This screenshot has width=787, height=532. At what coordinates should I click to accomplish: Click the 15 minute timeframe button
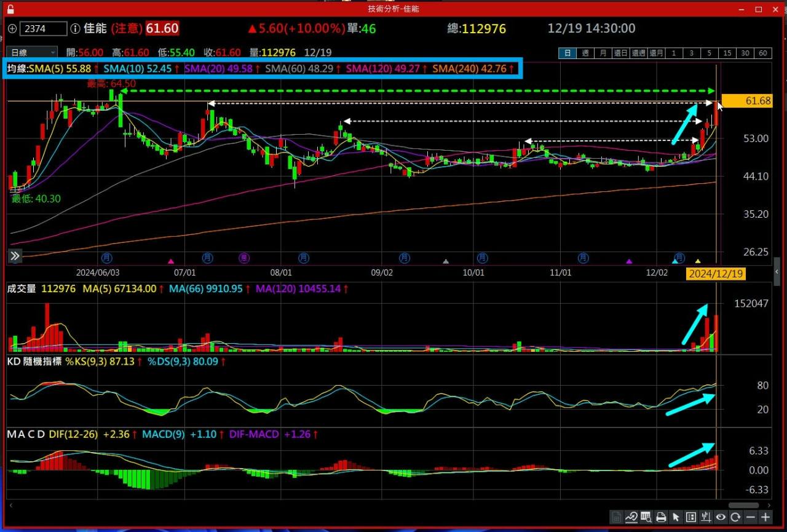[x=727, y=54]
